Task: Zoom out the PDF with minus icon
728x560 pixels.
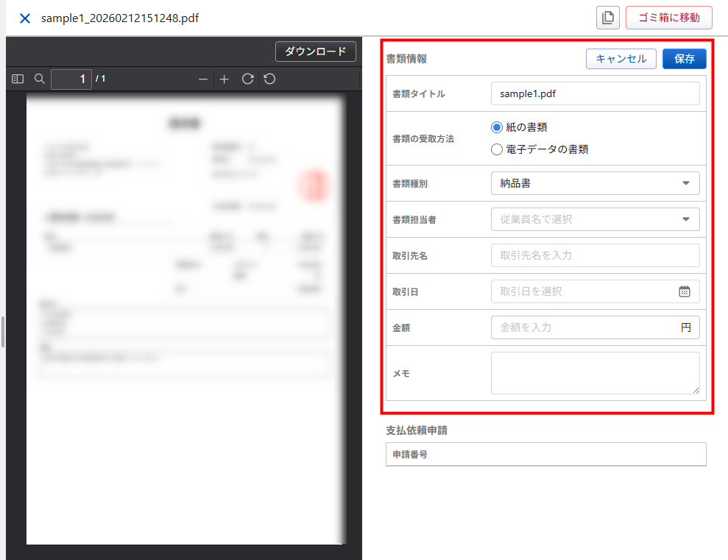Action: tap(204, 79)
